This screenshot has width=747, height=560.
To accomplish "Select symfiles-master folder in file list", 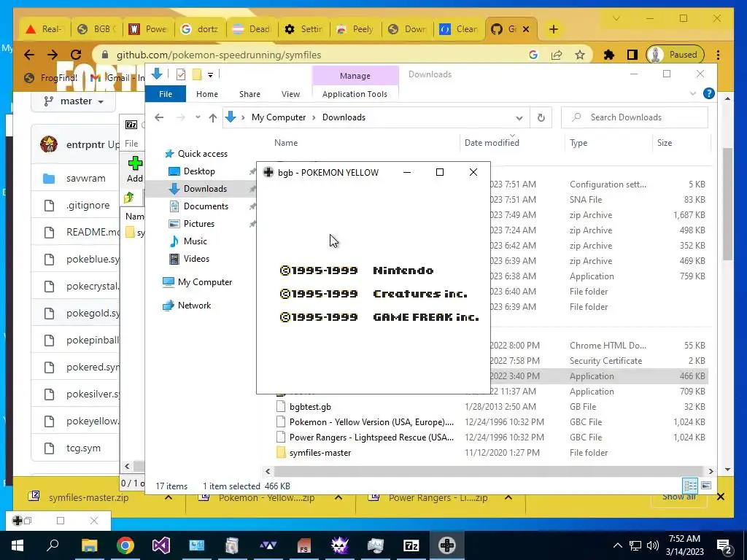I will coord(320,452).
